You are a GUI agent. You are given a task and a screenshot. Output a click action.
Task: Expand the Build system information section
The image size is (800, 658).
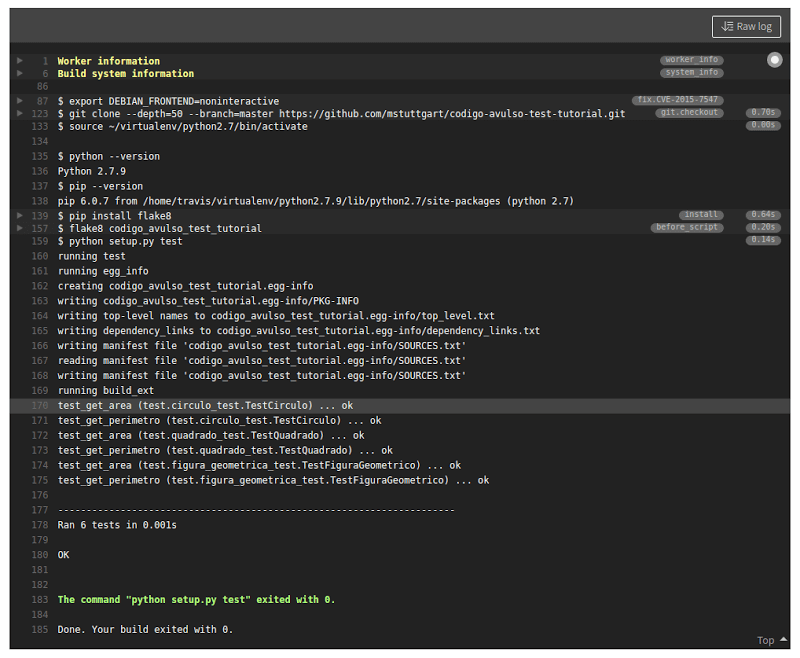[x=21, y=72]
